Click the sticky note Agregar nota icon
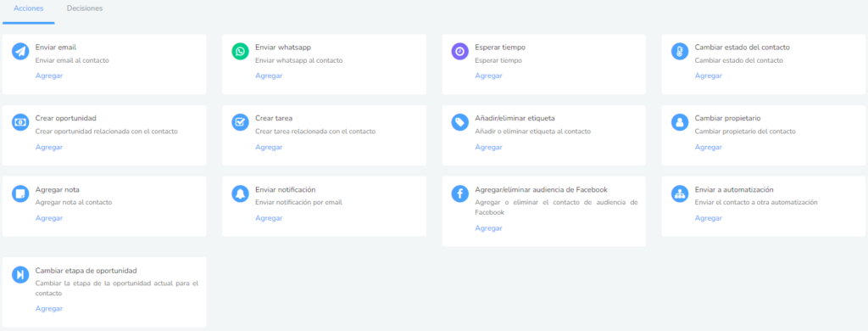 [x=20, y=194]
